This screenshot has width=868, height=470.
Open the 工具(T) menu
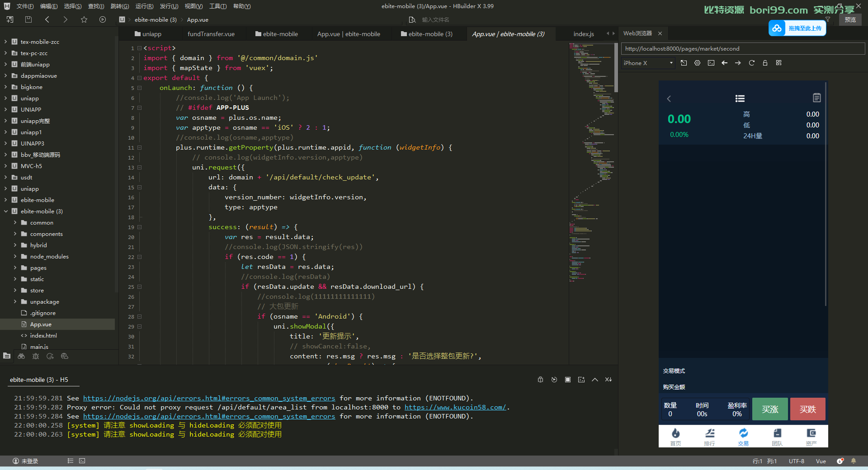pyautogui.click(x=218, y=6)
